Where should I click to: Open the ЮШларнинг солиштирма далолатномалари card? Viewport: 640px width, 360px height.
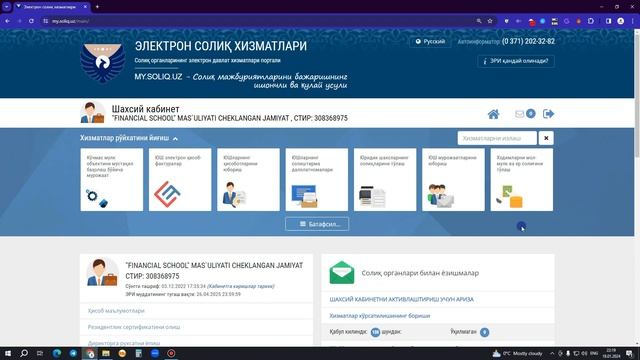(x=317, y=180)
